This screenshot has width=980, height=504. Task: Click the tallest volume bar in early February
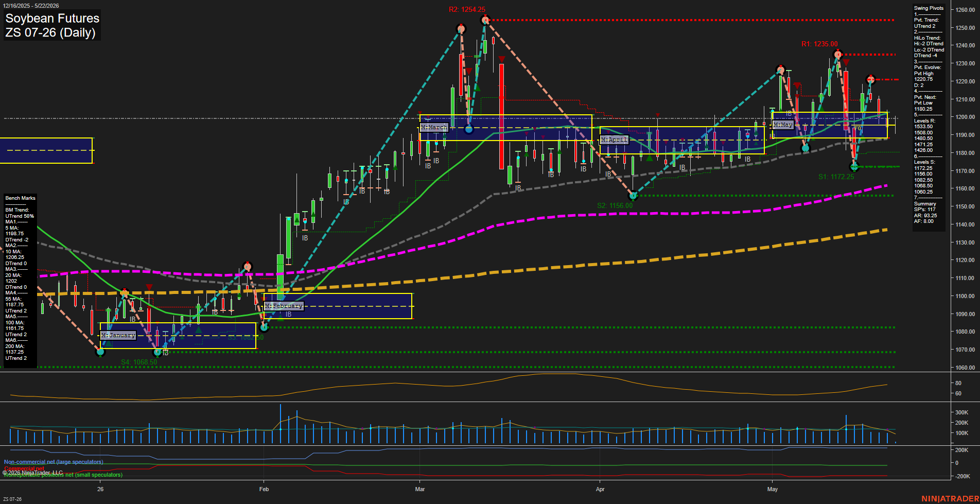(281, 424)
